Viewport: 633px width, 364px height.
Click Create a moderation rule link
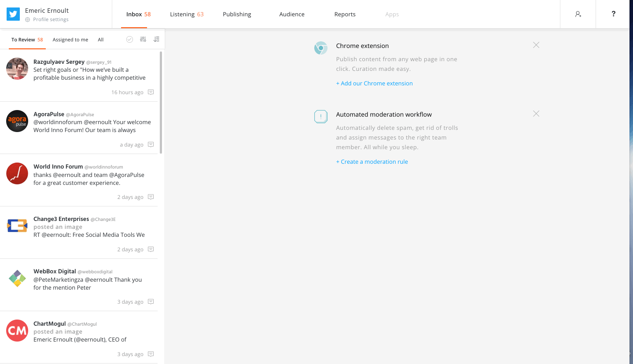click(372, 162)
